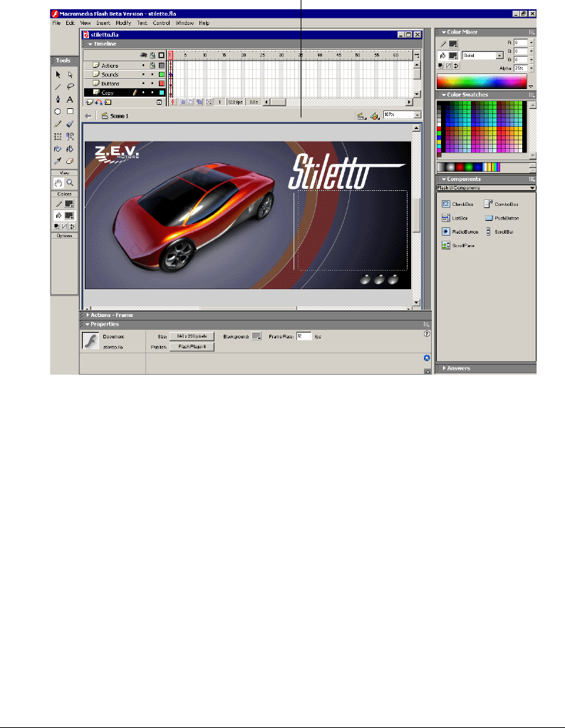Select the Rectangle tool
The image size is (565, 728).
click(70, 111)
